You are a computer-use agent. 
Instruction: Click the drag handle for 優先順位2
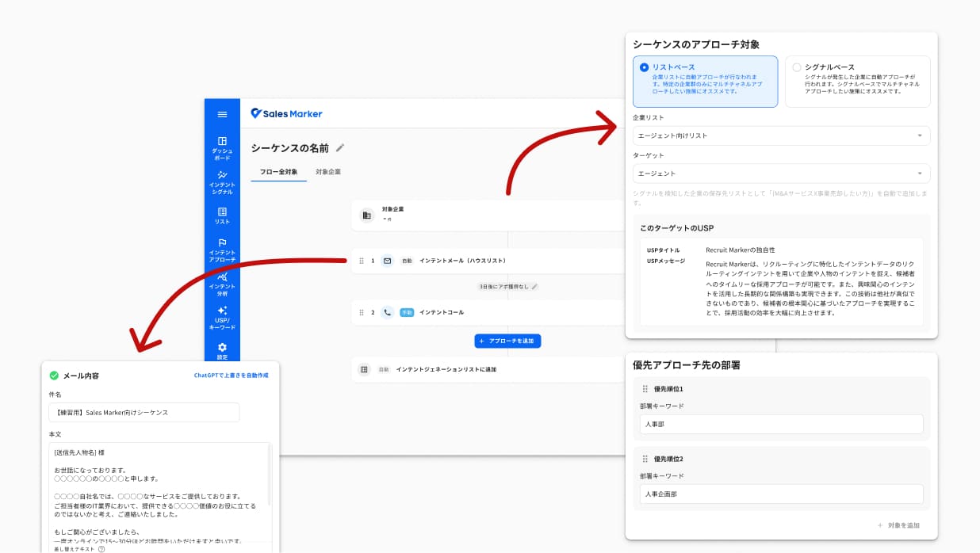coord(645,459)
